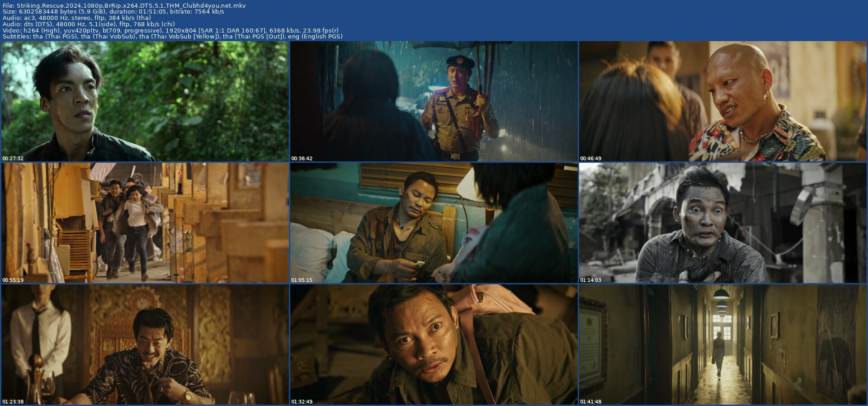Viewport: 868px width, 406px height.
Task: Select the running crowd thumbnail at 00:55:19
Action: pyautogui.click(x=145, y=223)
